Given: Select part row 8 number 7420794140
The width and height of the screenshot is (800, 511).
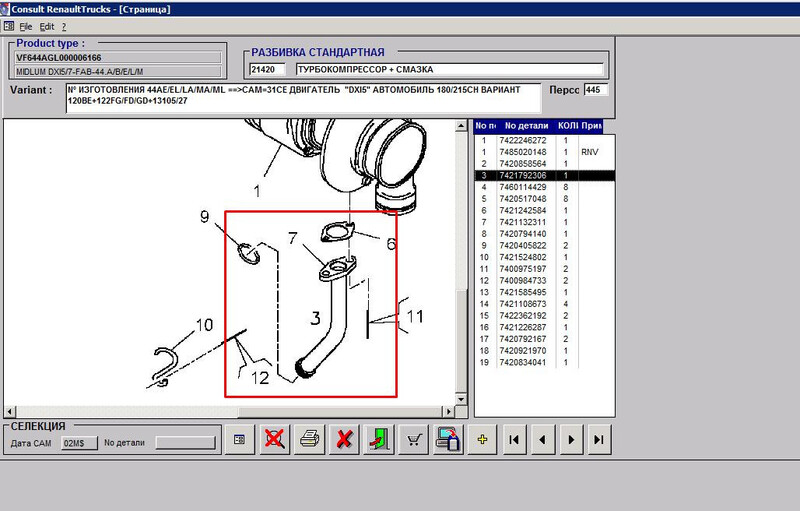Looking at the screenshot, I should (544, 234).
